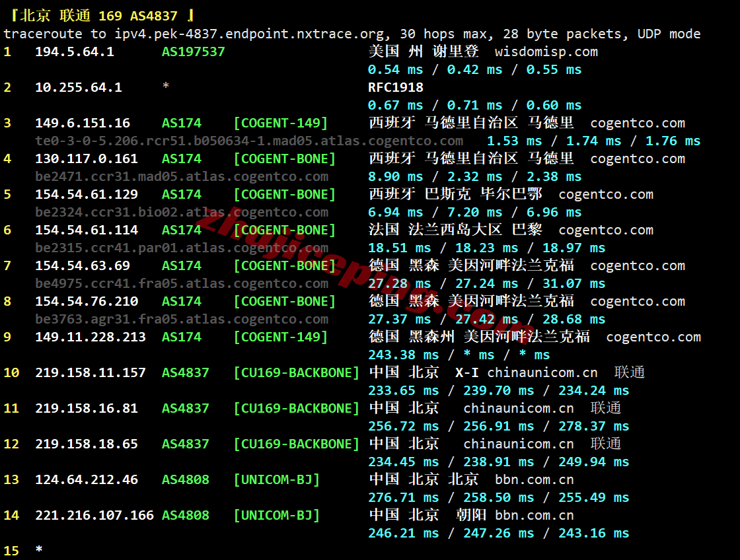This screenshot has height=560, width=740.
Task: Select [COGENT-149] tag on hop 3
Action: coord(280,123)
